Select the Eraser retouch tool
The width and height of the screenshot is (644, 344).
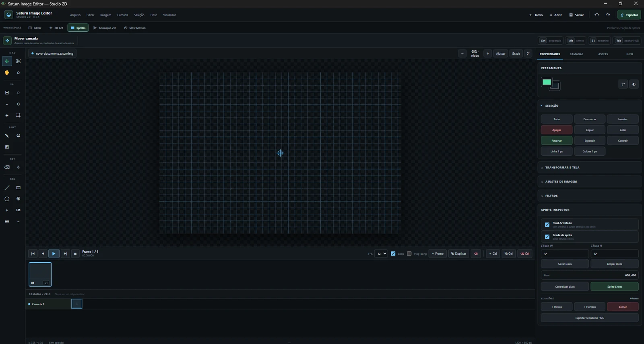7,167
